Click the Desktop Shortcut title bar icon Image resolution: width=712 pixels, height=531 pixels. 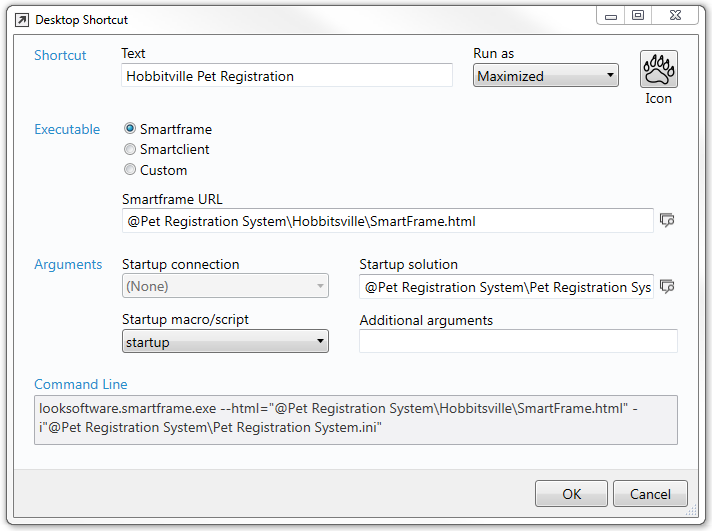tap(22, 20)
